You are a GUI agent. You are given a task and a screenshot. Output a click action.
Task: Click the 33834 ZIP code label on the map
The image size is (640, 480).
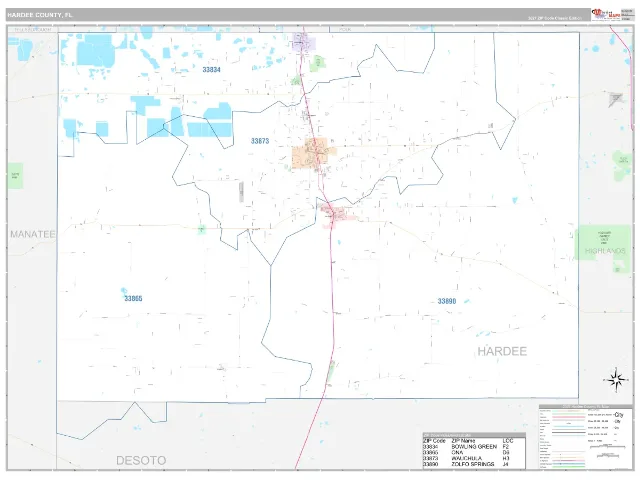point(211,70)
